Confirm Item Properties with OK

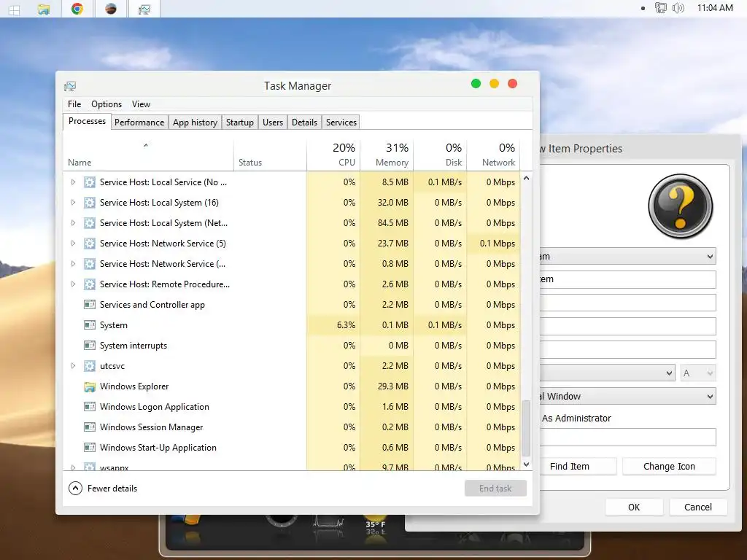634,507
